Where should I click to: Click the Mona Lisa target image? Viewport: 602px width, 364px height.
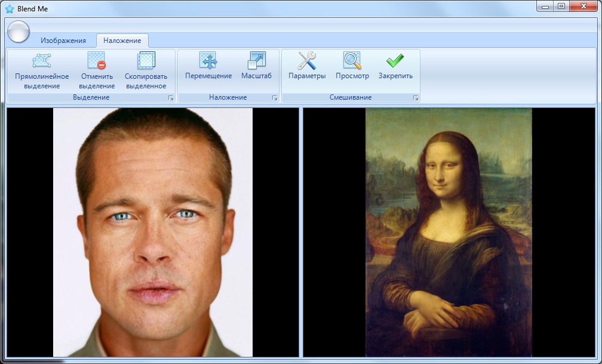449,233
